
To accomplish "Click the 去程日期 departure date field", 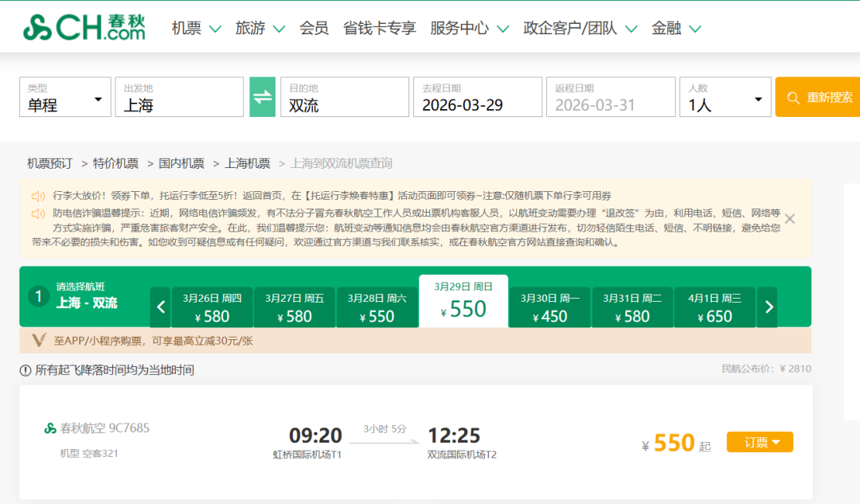I will click(477, 97).
